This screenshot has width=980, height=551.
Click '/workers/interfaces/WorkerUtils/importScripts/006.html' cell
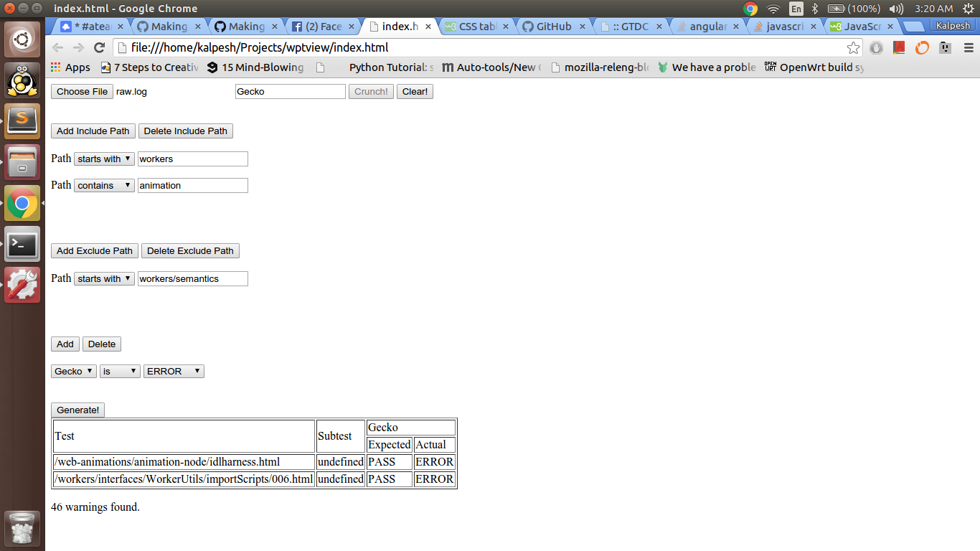click(x=184, y=479)
